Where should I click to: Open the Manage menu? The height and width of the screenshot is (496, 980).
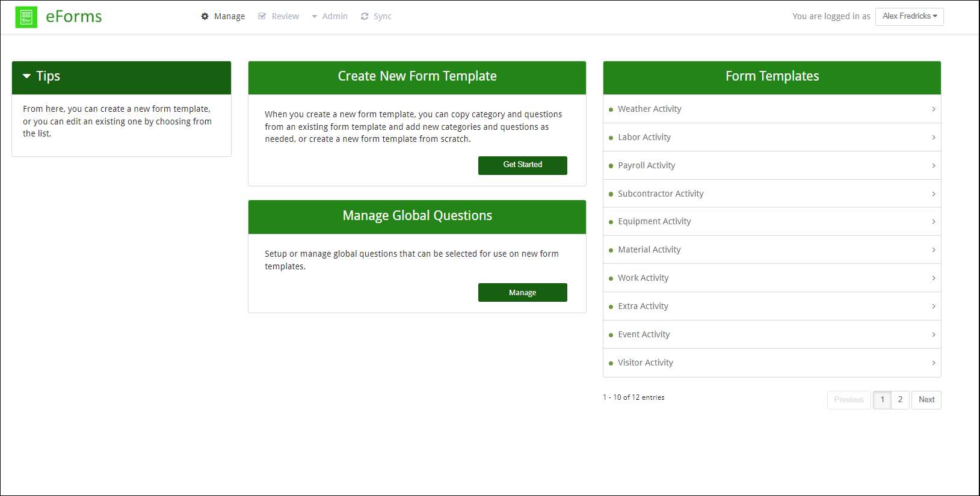pos(223,16)
